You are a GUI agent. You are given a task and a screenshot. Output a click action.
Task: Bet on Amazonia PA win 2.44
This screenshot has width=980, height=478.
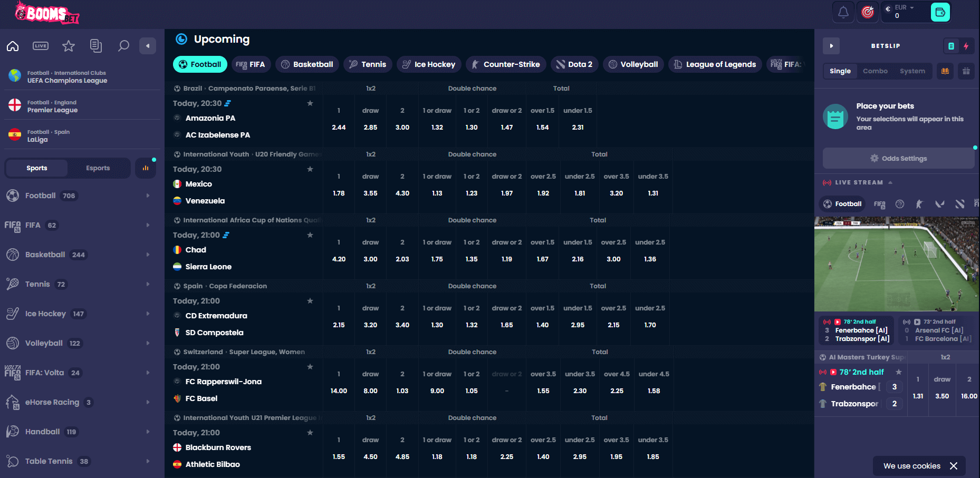click(x=339, y=127)
